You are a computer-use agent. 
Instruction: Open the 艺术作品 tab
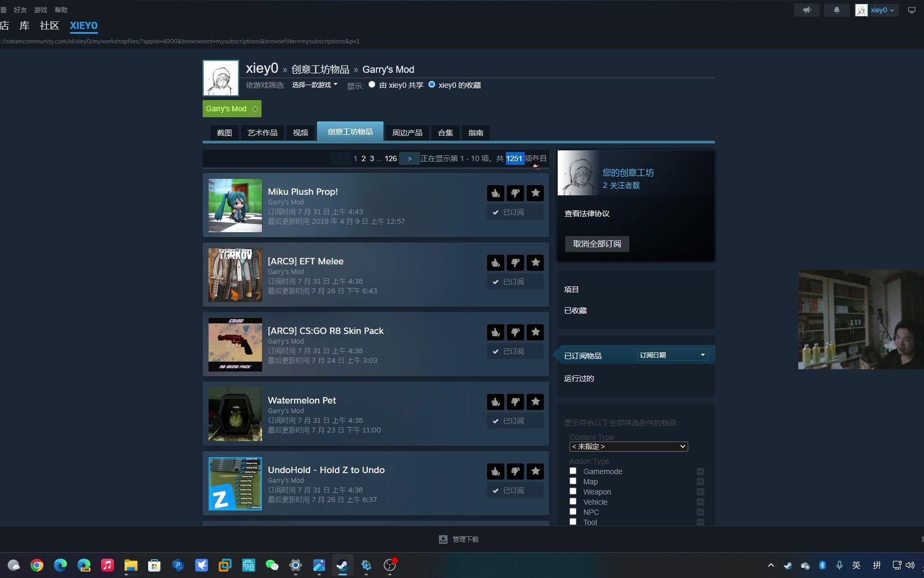[x=262, y=133]
